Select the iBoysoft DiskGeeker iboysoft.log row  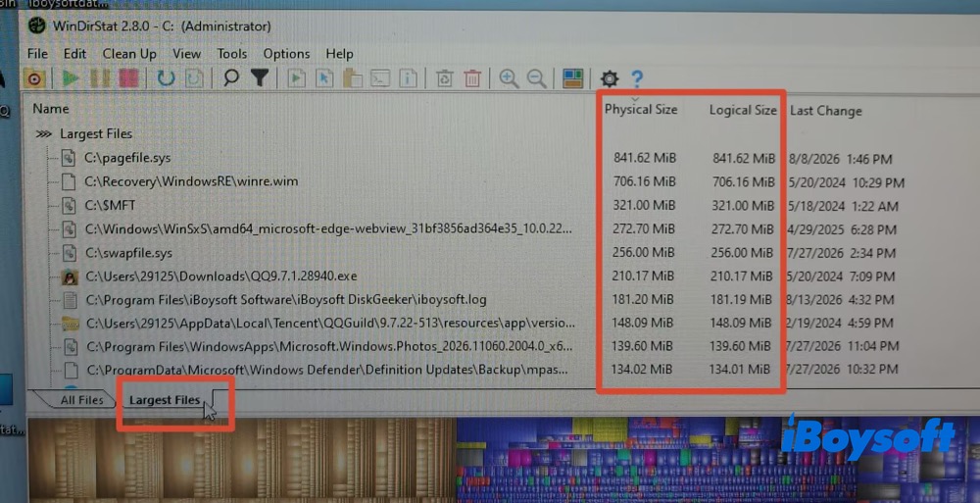click(x=286, y=300)
